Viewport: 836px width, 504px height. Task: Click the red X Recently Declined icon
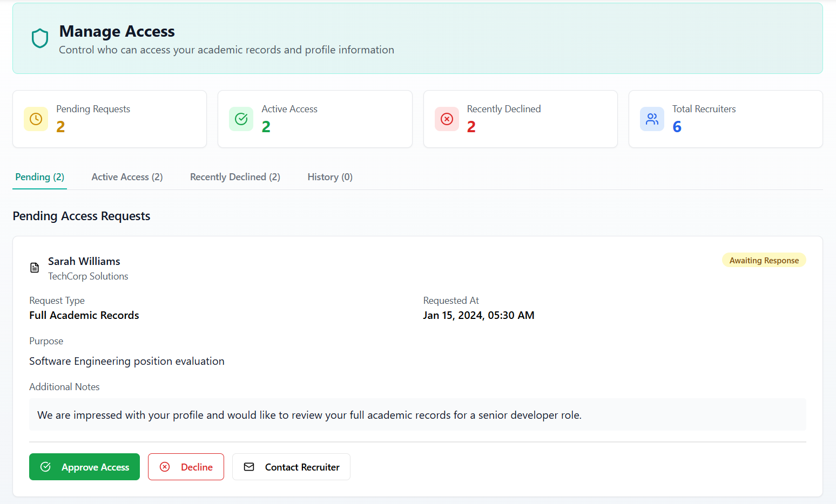[447, 119]
